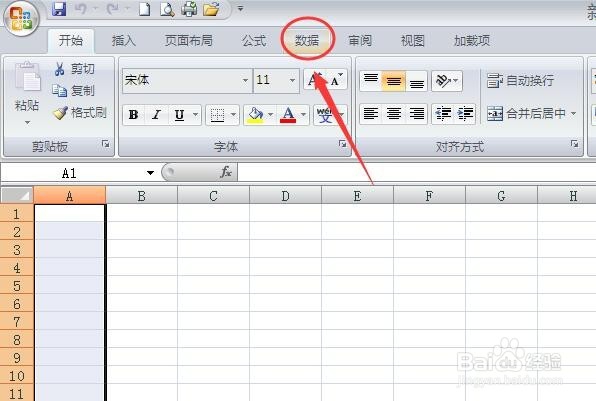Apply red font color
Viewport: 596px width, 401px height.
288,114
